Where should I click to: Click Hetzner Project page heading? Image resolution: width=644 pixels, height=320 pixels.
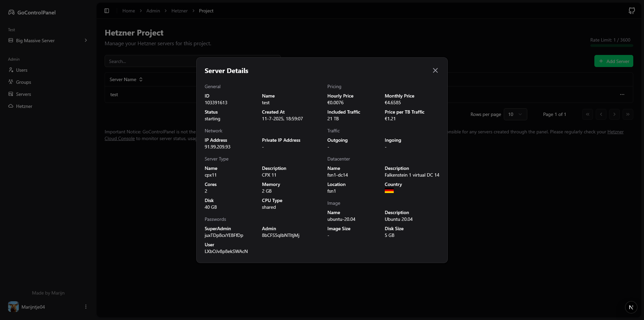click(134, 33)
